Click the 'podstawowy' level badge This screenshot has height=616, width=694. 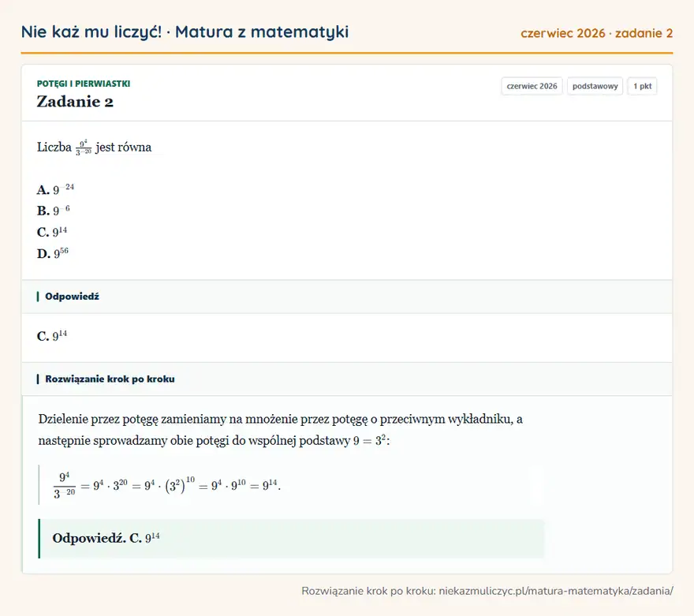pos(595,86)
